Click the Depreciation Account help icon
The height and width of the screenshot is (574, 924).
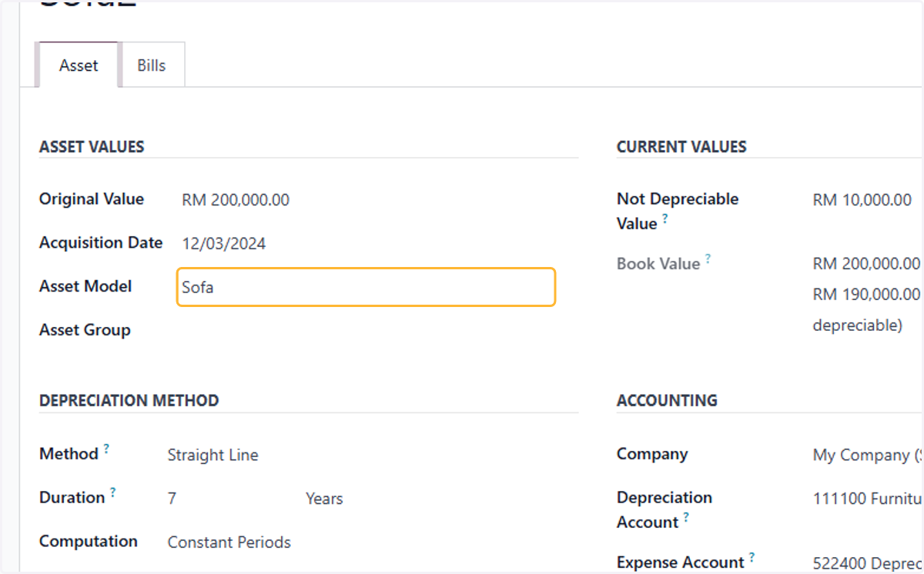[x=685, y=516]
